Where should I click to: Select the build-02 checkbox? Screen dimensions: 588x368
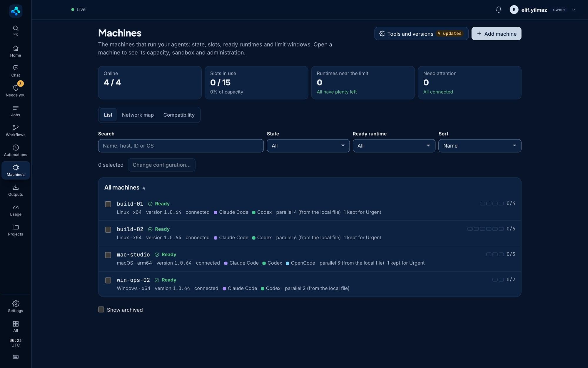point(108,229)
